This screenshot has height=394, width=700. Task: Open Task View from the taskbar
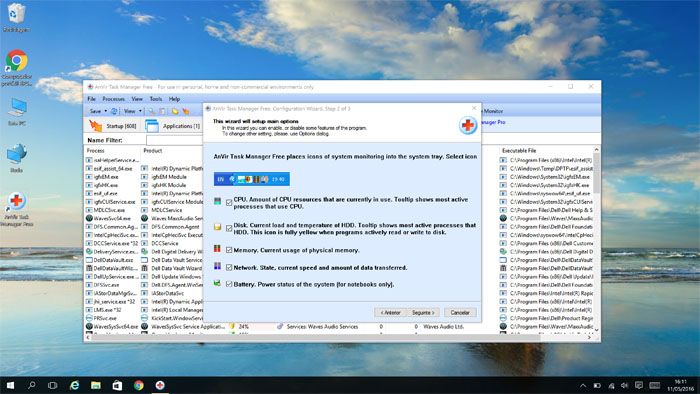pyautogui.click(x=53, y=385)
